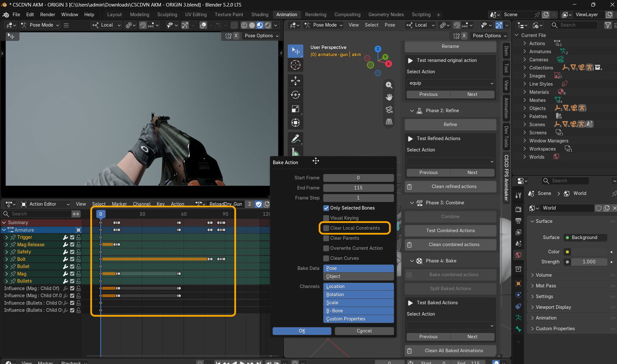Open the Render menu
The height and width of the screenshot is (364, 617).
point(48,15)
